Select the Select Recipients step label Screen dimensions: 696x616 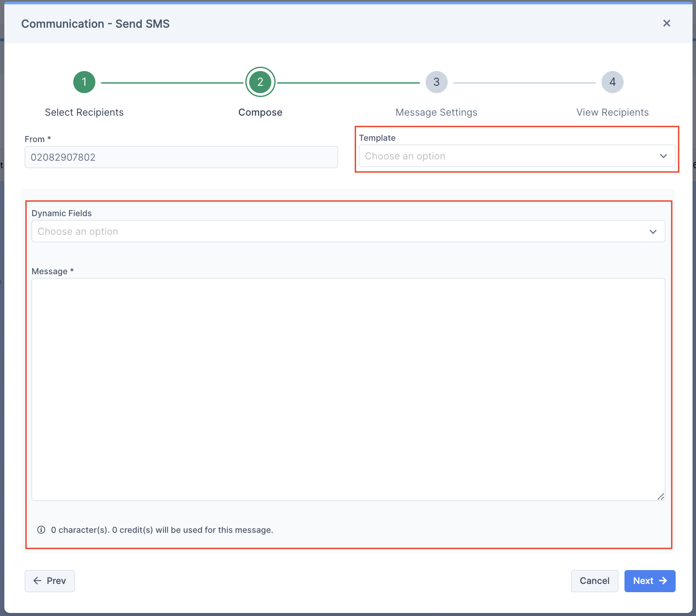84,112
